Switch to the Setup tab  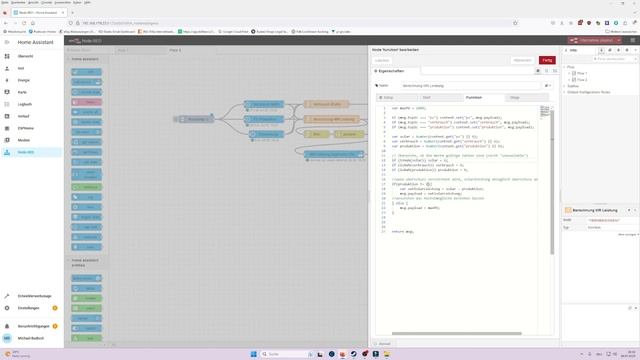tap(396, 98)
